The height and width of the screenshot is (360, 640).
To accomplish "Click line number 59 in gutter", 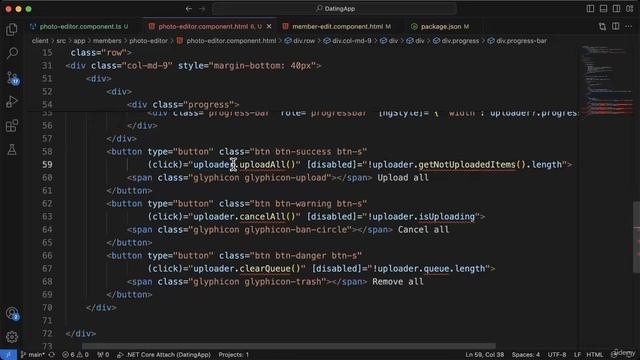I will click(x=47, y=164).
